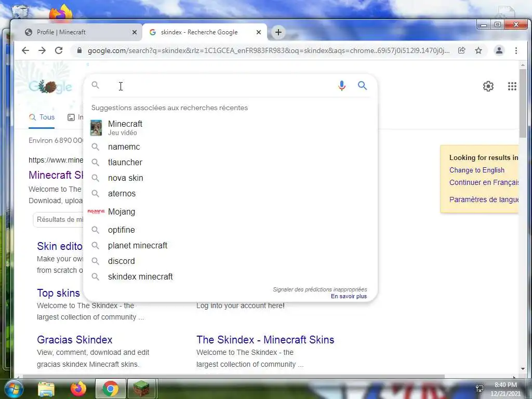Click the network tray icon

(x=480, y=389)
